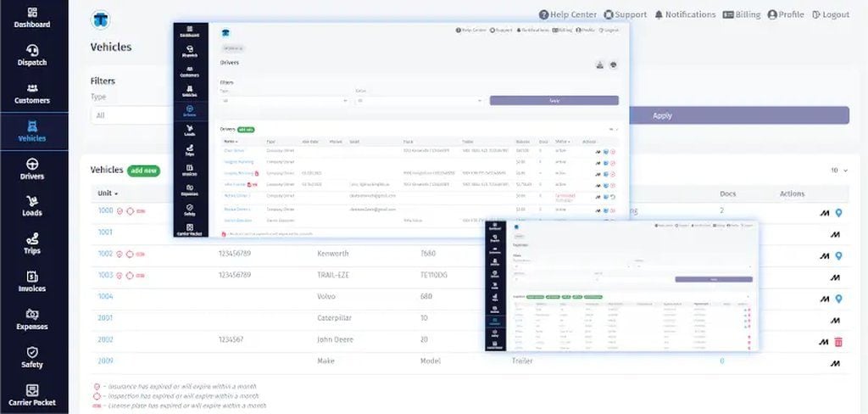Click Apply in the Drivers window
The height and width of the screenshot is (414, 868).
[x=554, y=101]
